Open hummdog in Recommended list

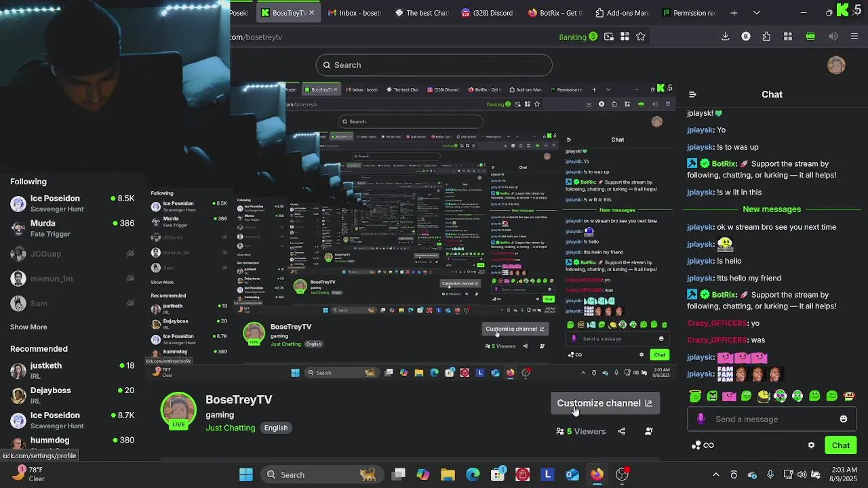(x=73, y=443)
